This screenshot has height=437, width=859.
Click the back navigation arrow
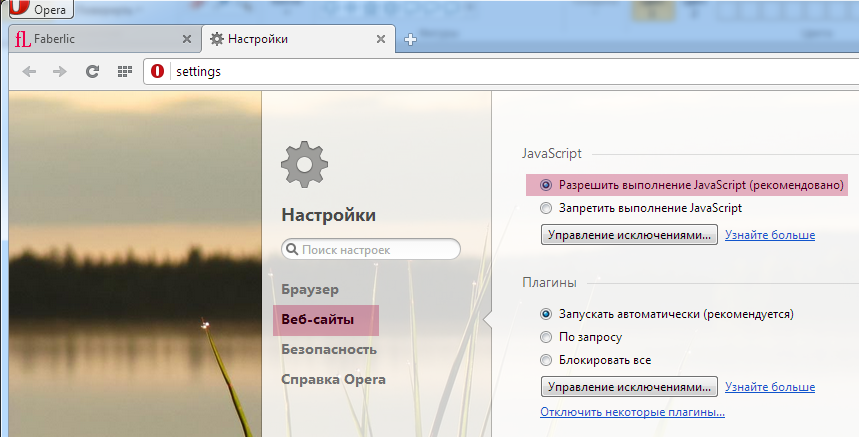click(30, 72)
